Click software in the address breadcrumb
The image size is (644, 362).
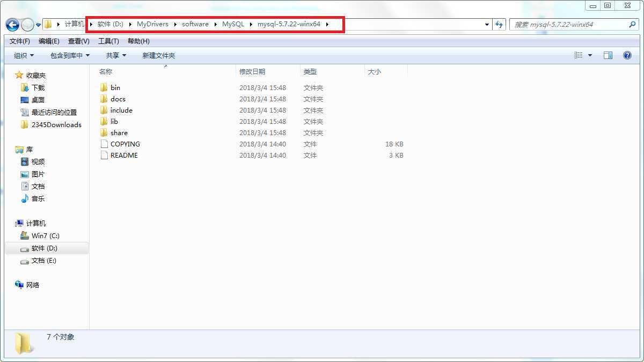(195, 24)
